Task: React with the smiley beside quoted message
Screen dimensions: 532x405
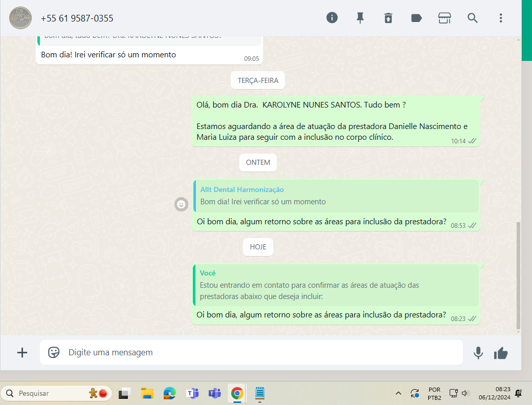Action: pyautogui.click(x=181, y=204)
